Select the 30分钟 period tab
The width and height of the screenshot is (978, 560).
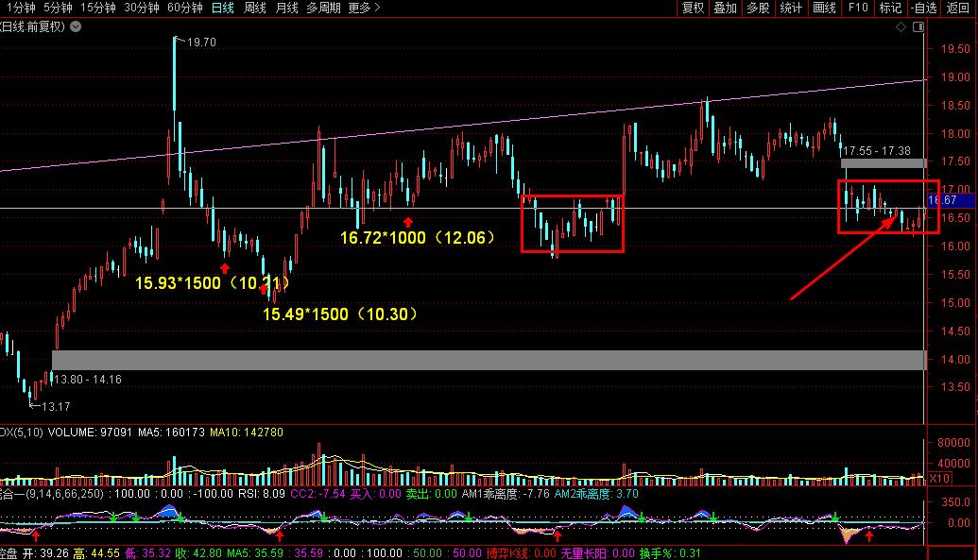click(x=142, y=8)
